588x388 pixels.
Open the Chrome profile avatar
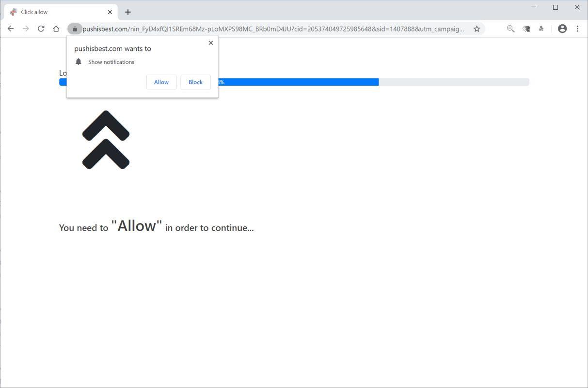pyautogui.click(x=562, y=29)
